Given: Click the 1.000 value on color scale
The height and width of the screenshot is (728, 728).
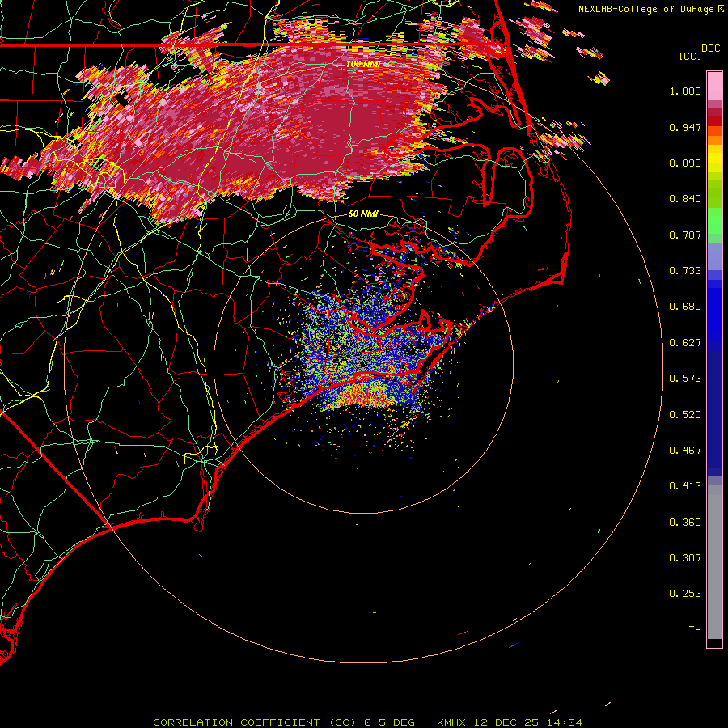Looking at the screenshot, I should (685, 91).
